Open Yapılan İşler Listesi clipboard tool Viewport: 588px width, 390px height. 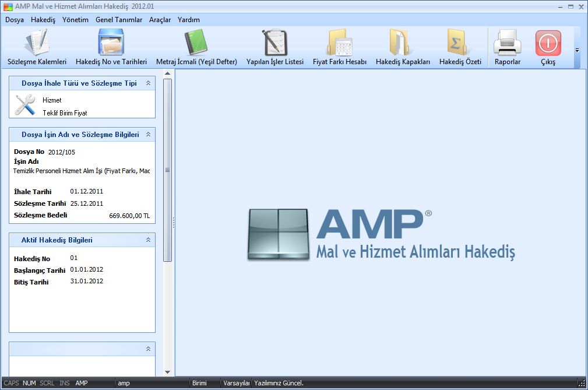point(275,47)
